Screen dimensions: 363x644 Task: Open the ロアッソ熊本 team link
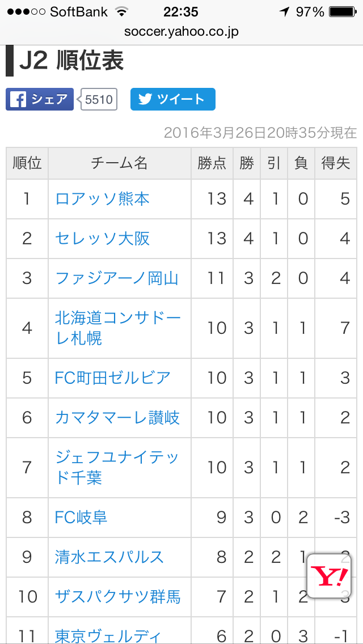[102, 199]
